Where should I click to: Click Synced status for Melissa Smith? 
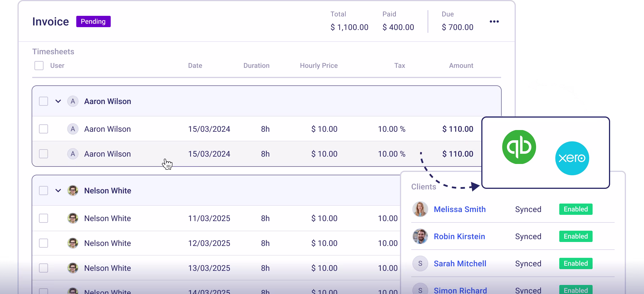click(x=528, y=209)
